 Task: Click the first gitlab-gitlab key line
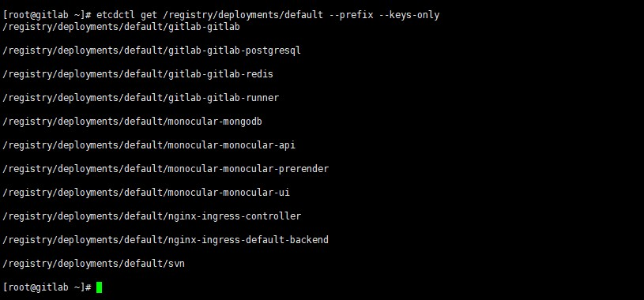[x=121, y=27]
